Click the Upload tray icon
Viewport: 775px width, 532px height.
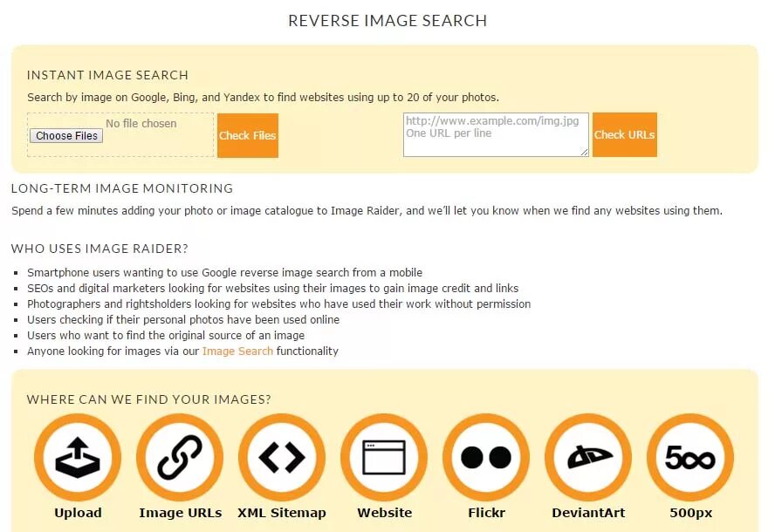tap(78, 457)
